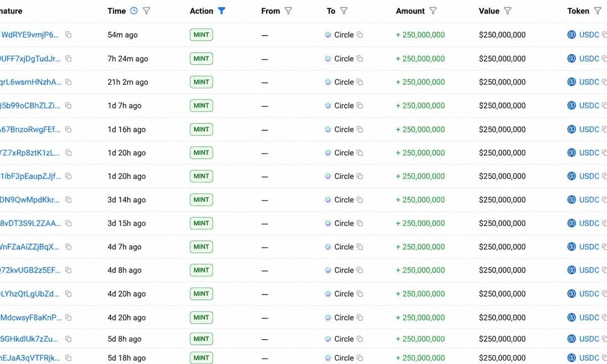This screenshot has height=364, width=607.
Task: Click the 3d 14h ago timestamp
Action: point(127,200)
